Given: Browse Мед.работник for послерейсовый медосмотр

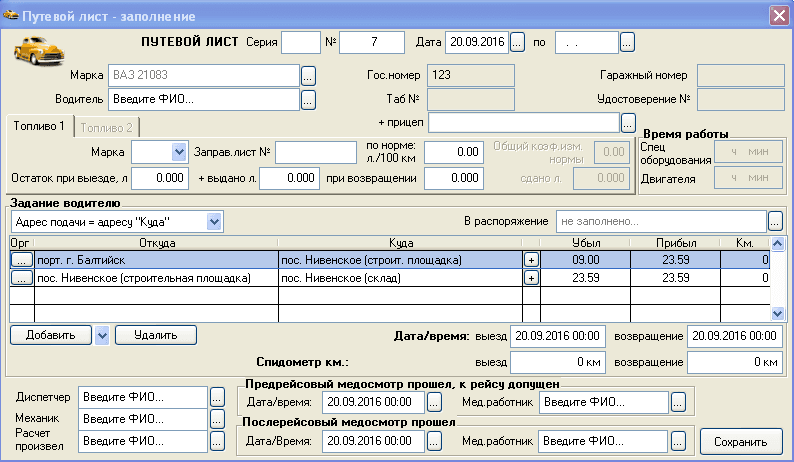Looking at the screenshot, I should [x=678, y=441].
